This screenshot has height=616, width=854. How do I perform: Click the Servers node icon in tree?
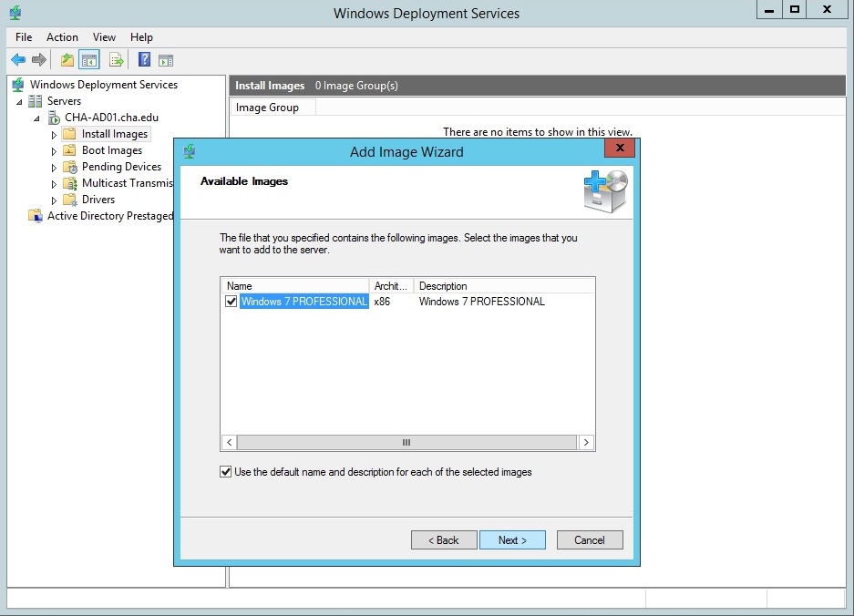pos(36,101)
